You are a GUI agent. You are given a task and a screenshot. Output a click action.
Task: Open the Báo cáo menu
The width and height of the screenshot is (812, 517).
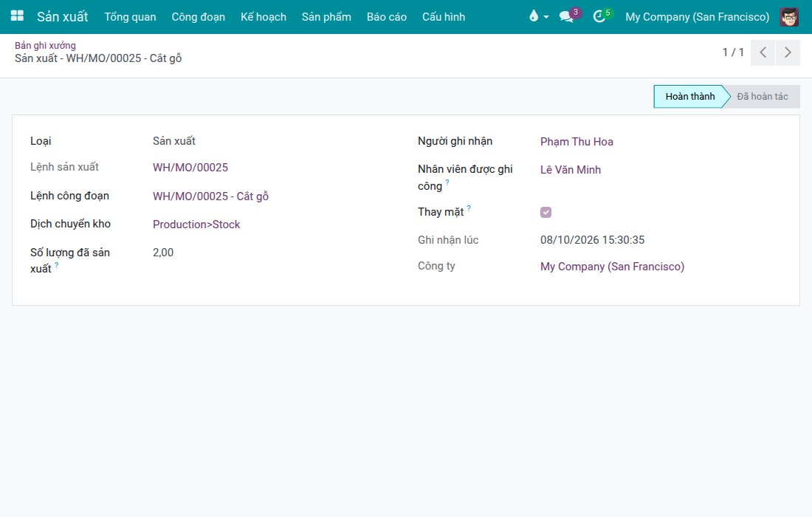[386, 16]
